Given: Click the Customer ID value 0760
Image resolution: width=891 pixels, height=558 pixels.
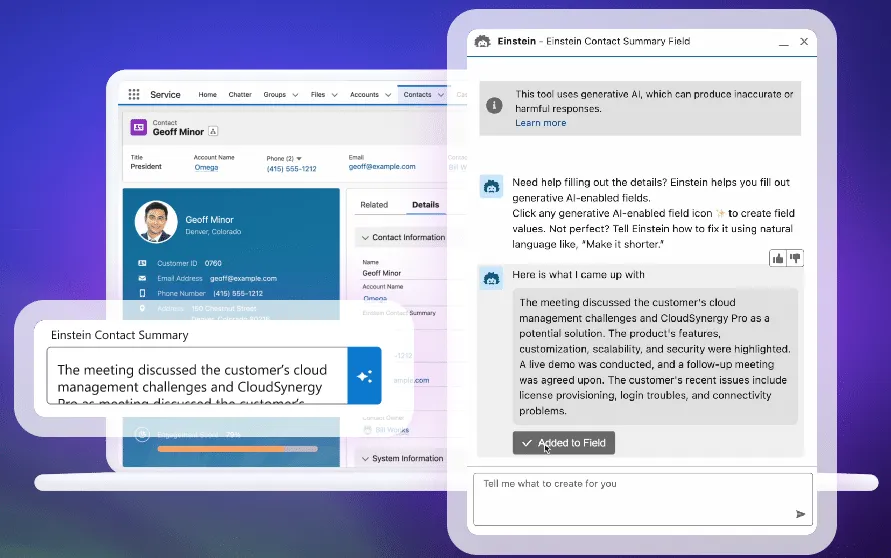Looking at the screenshot, I should click(x=213, y=263).
